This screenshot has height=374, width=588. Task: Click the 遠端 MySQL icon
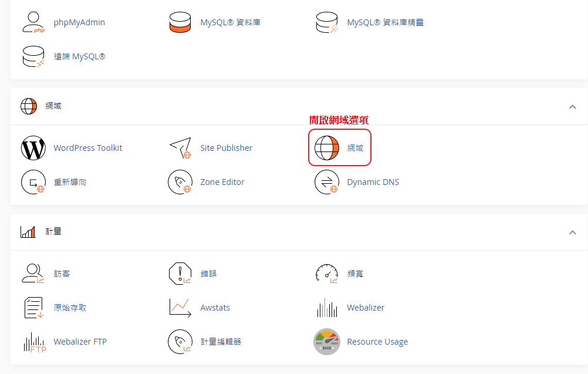33,57
